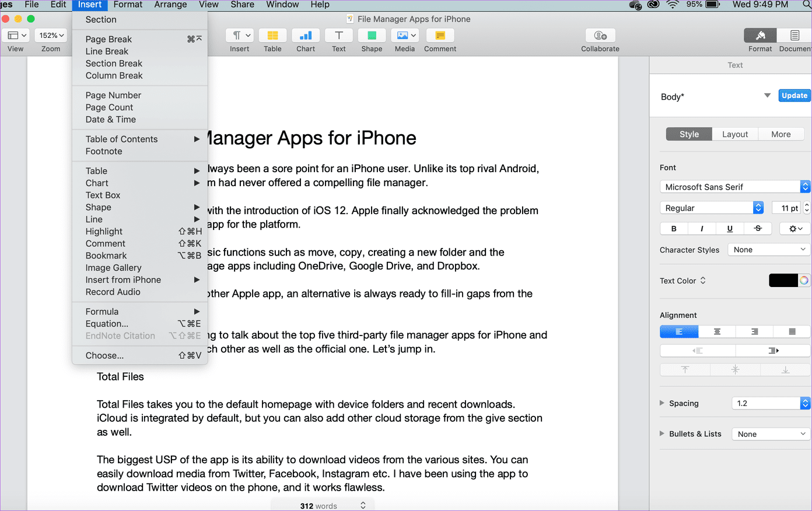Click the Wi-Fi icon in menu bar
Image resolution: width=812 pixels, height=511 pixels.
(673, 5)
